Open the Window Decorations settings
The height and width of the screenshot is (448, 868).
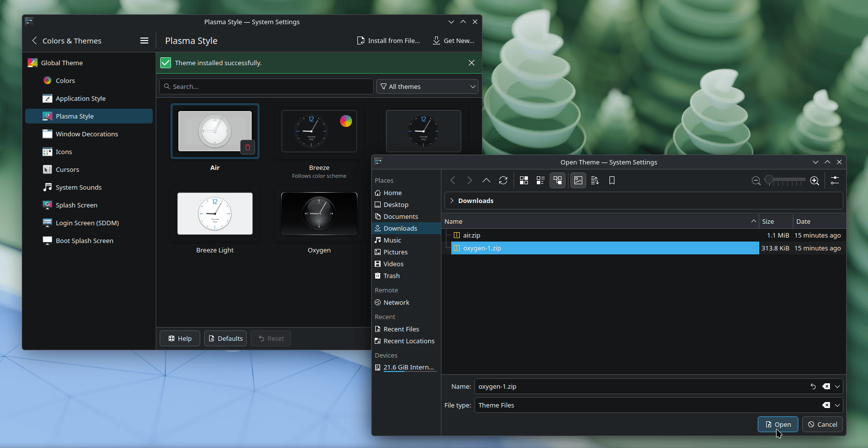click(x=87, y=134)
